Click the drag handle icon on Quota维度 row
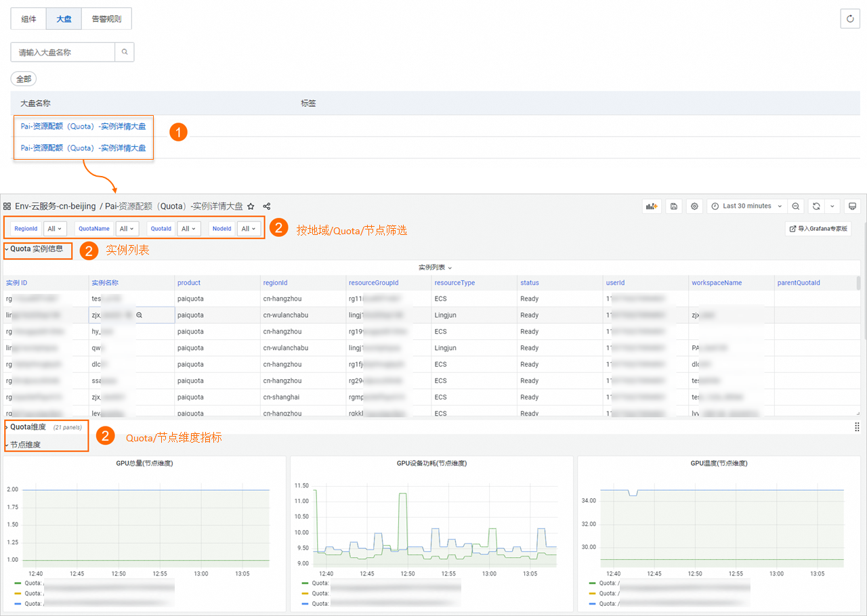867x616 pixels. point(857,427)
